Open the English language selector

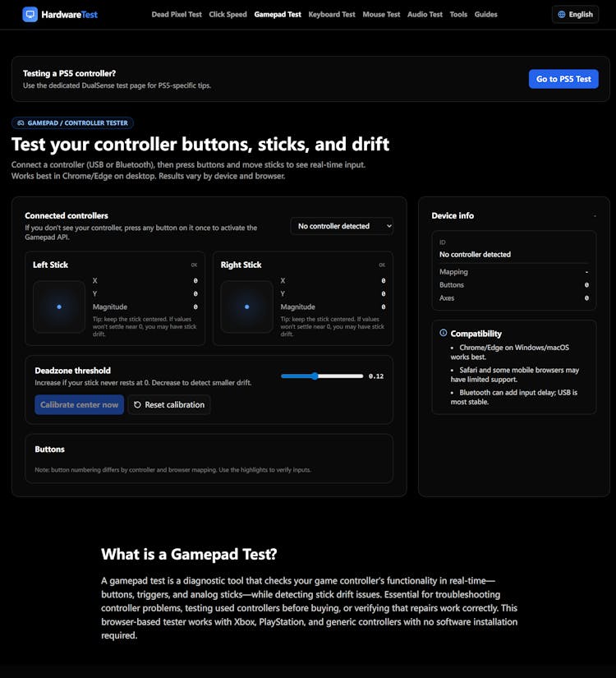pyautogui.click(x=576, y=14)
